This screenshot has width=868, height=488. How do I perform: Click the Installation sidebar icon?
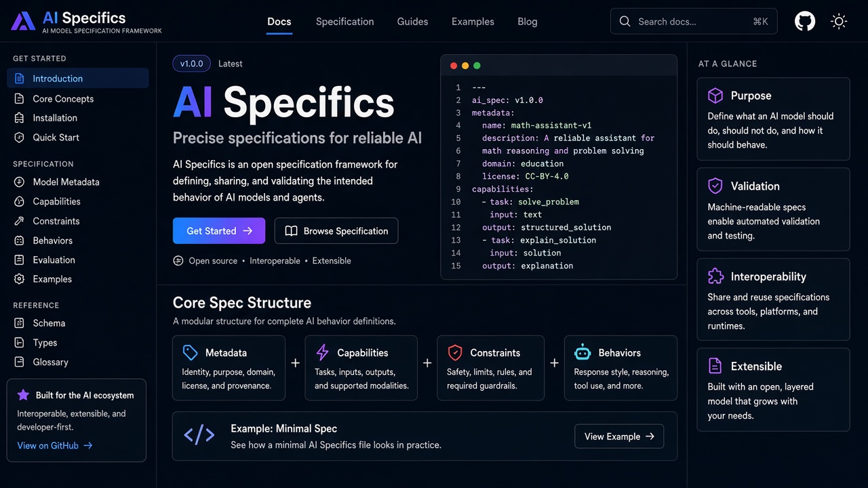click(19, 118)
